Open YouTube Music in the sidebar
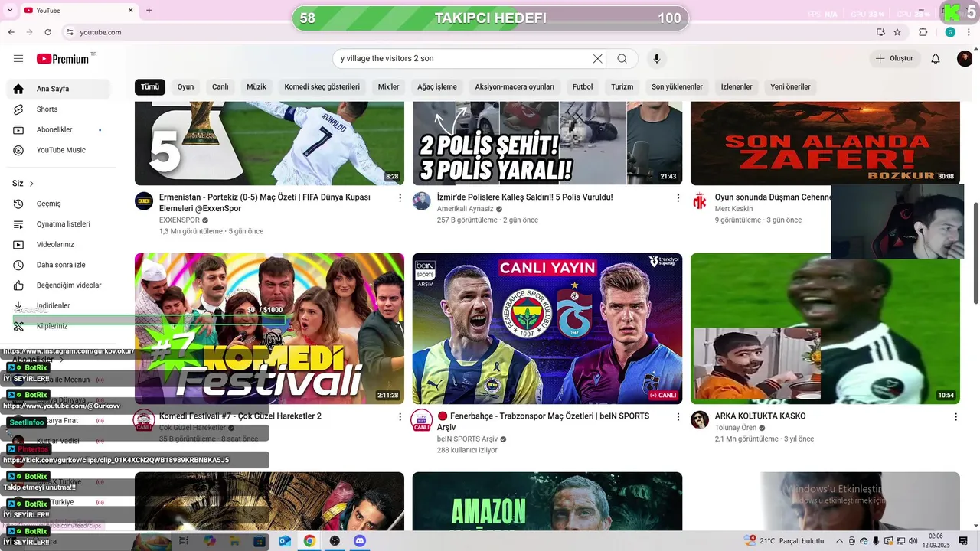 tap(58, 150)
